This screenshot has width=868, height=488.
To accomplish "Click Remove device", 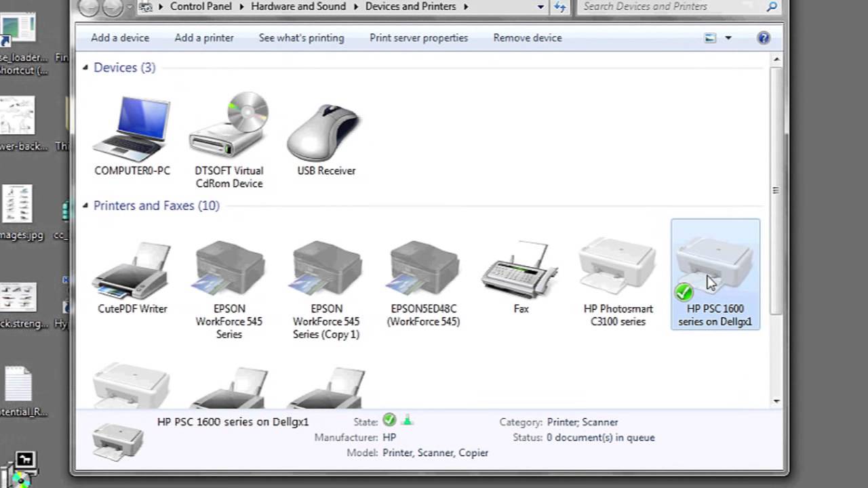I will (x=528, y=38).
